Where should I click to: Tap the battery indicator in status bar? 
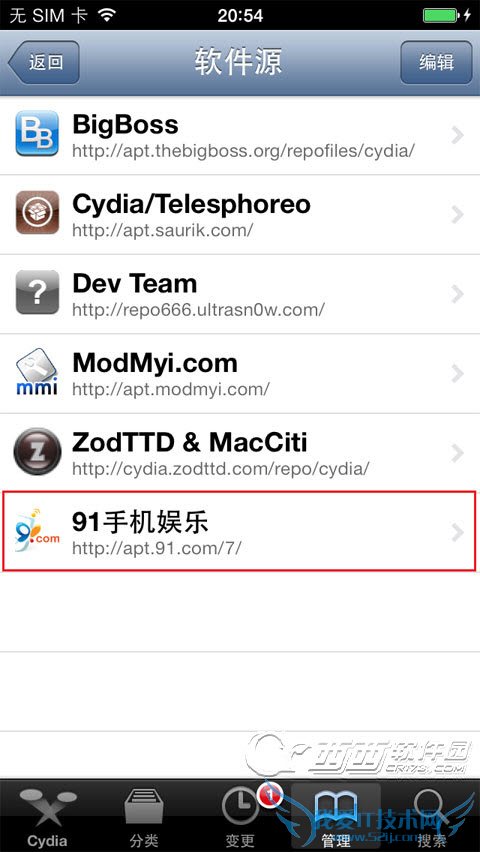pos(441,15)
